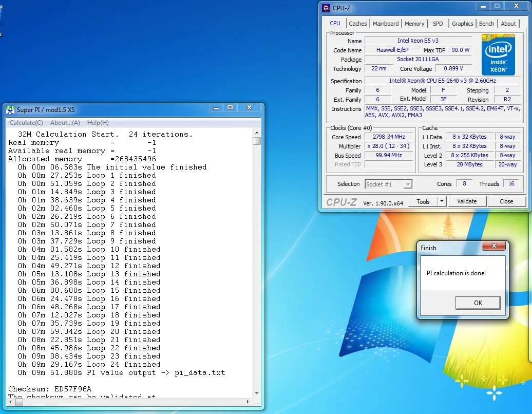This screenshot has width=532, height=414.
Task: Click the Revision value R2
Action: coord(507,99)
